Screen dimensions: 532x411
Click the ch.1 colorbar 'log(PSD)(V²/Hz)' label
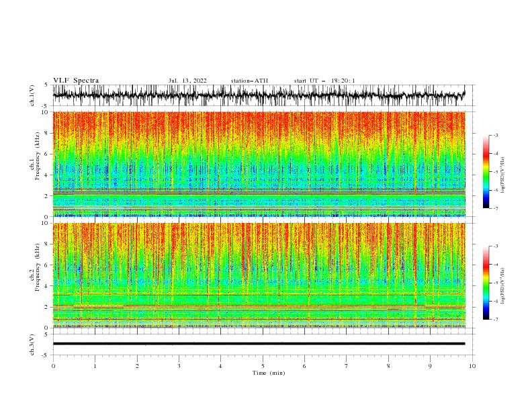tap(502, 175)
